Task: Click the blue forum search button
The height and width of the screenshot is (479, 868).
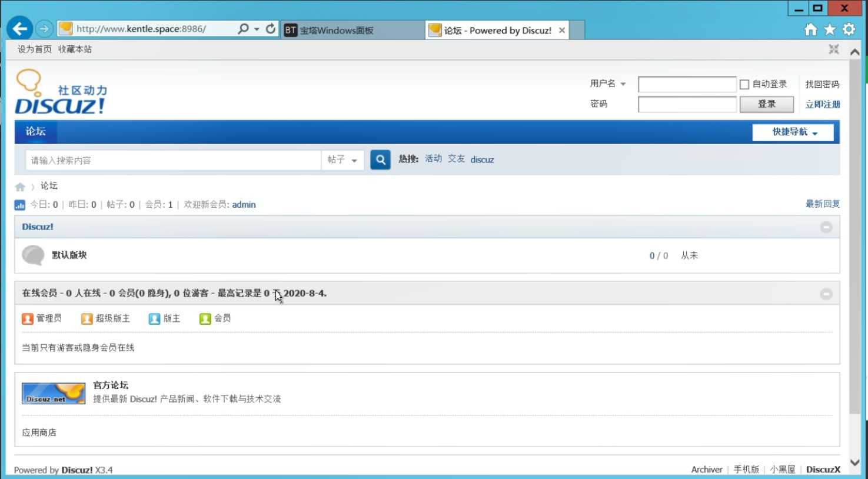Action: point(380,159)
